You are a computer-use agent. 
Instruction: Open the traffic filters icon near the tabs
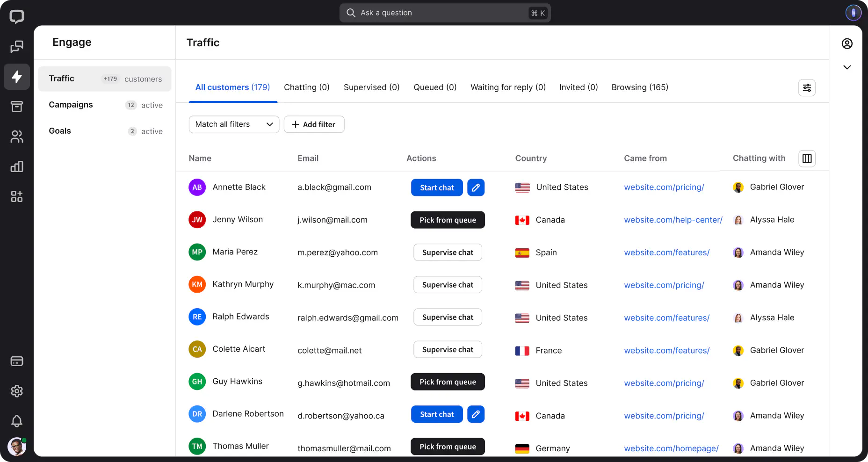(807, 87)
